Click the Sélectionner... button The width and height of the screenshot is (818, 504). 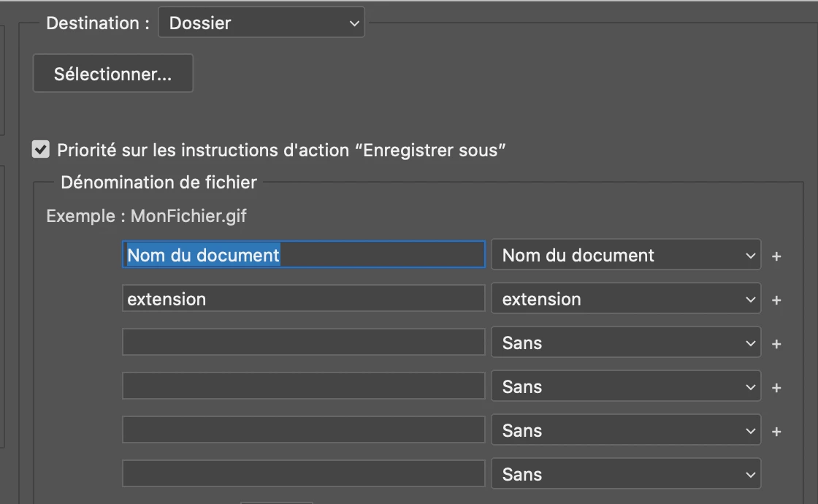point(112,74)
